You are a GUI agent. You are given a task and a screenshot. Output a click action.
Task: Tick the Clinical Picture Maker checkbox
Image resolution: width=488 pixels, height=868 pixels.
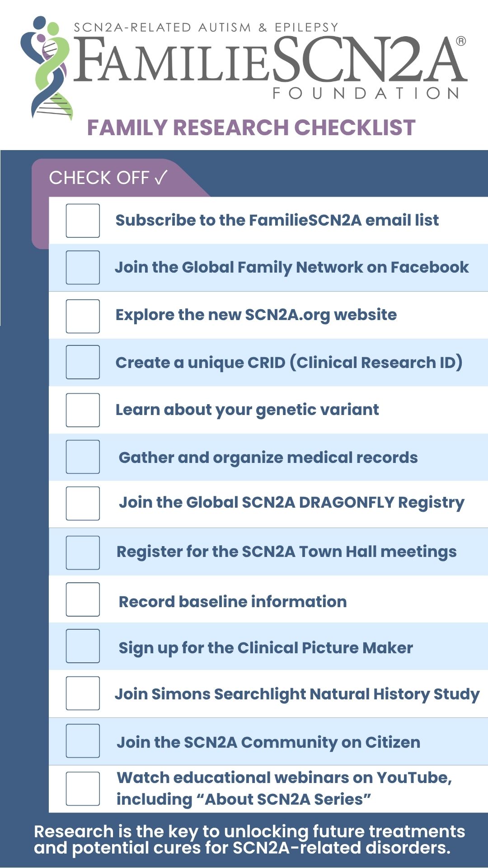pyautogui.click(x=83, y=646)
